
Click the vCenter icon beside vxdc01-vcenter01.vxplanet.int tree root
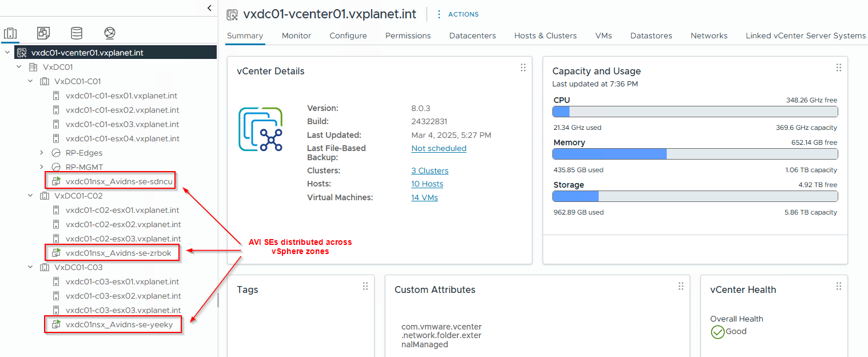click(x=22, y=53)
